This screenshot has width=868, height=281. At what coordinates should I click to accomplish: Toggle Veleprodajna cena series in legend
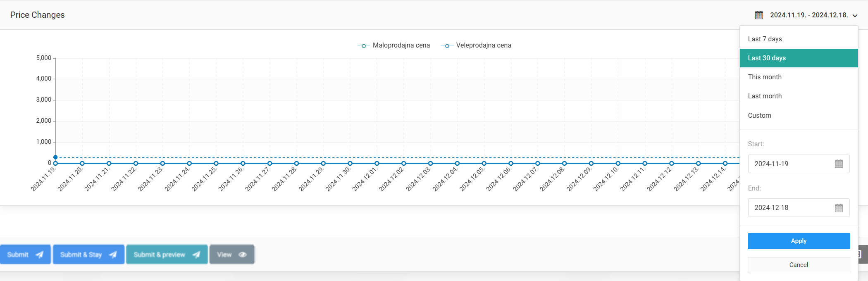tap(476, 45)
